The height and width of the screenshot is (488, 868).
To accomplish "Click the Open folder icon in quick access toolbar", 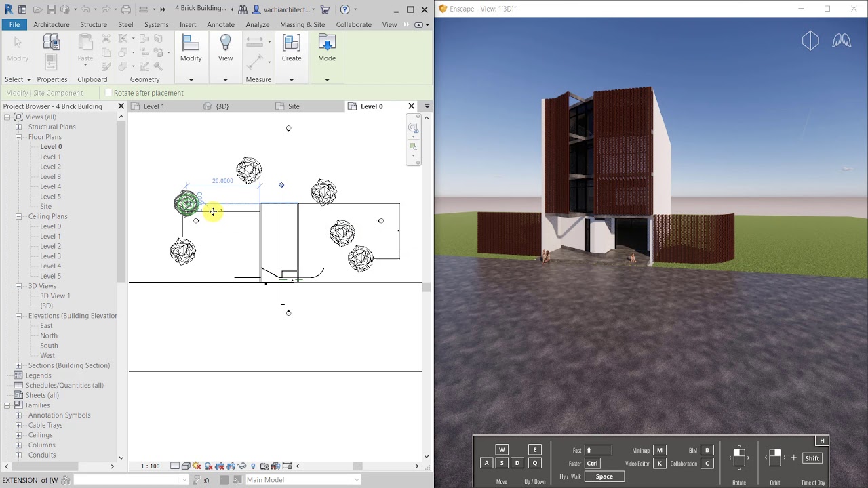I will click(37, 9).
